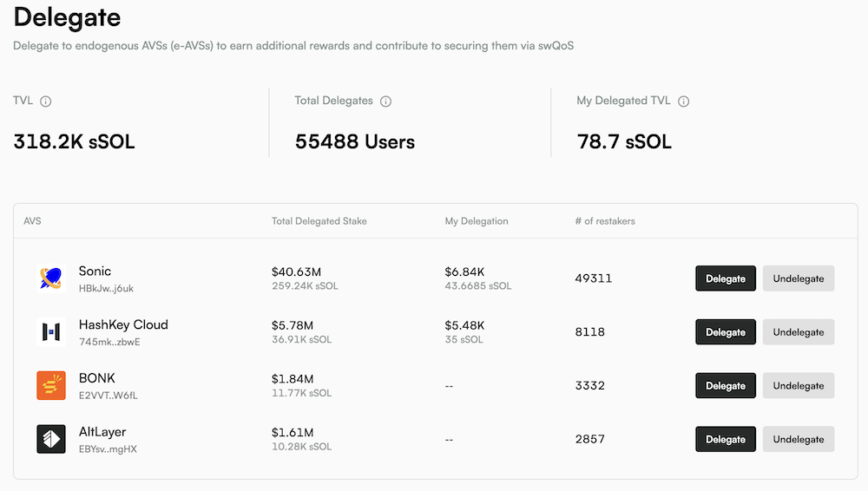The width and height of the screenshot is (868, 491).
Task: Delegate to the AltLayer AVS
Action: 725,439
